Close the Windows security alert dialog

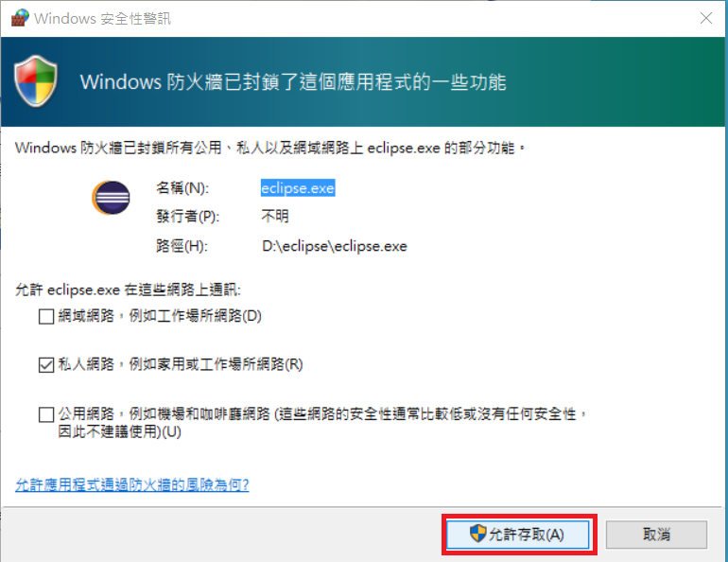tap(706, 18)
